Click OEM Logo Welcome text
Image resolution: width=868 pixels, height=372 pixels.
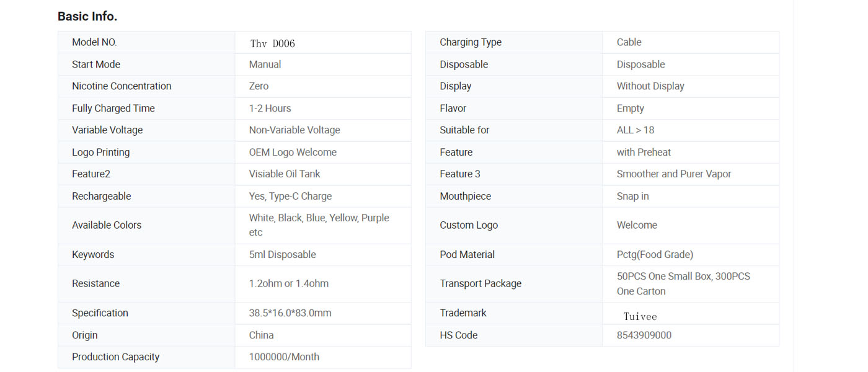tap(293, 153)
